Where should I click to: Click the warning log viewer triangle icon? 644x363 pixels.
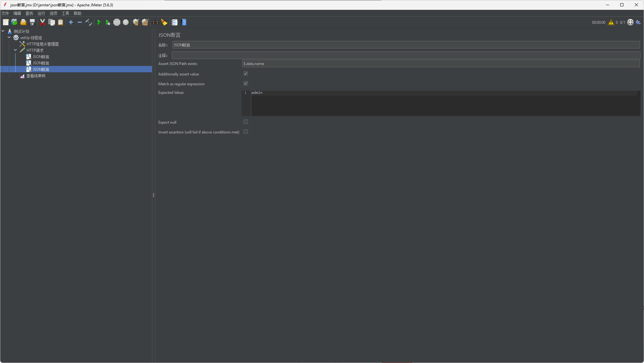(611, 22)
